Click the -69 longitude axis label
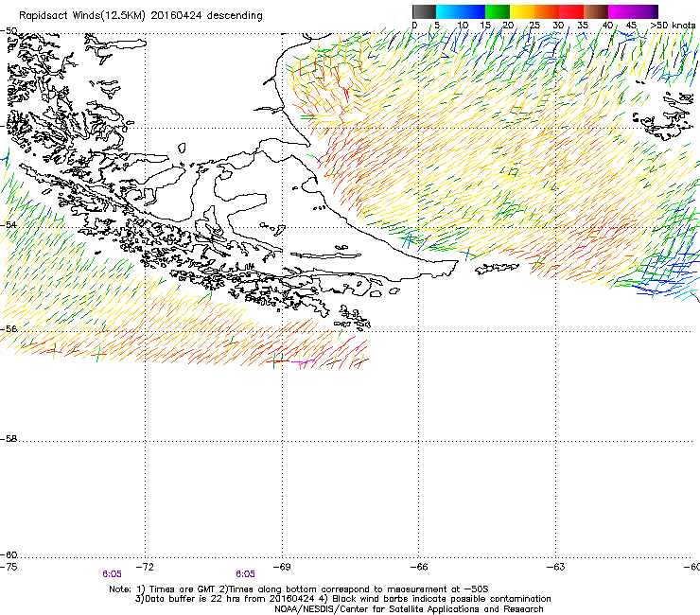 pos(282,567)
